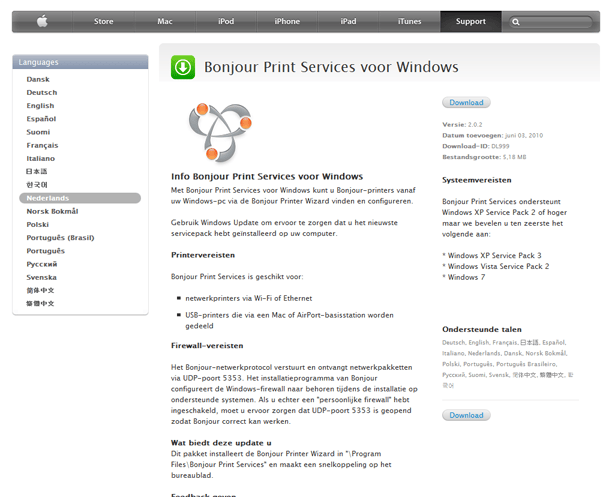612x497 pixels.
Task: Open the iPhone tab
Action: point(287,21)
